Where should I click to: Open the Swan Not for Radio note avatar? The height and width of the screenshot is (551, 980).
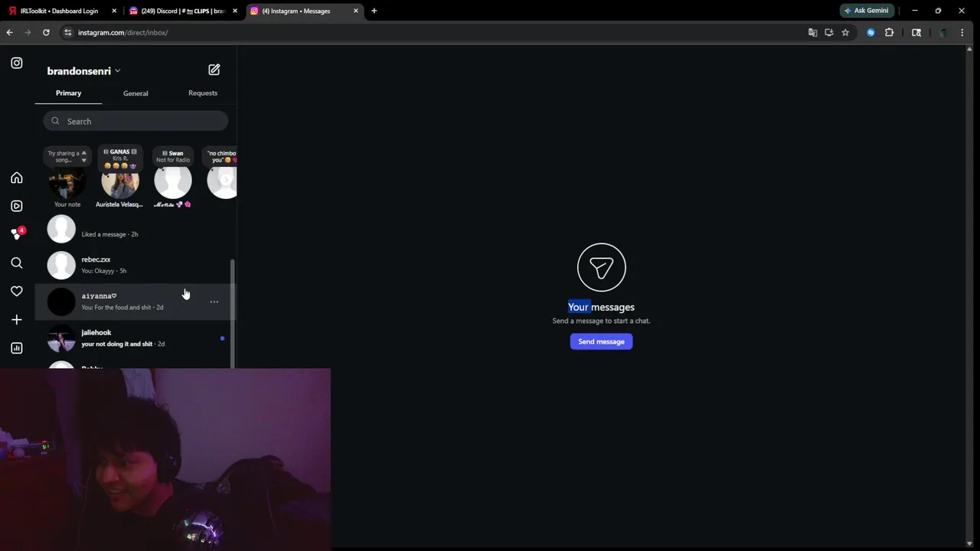pos(173,182)
